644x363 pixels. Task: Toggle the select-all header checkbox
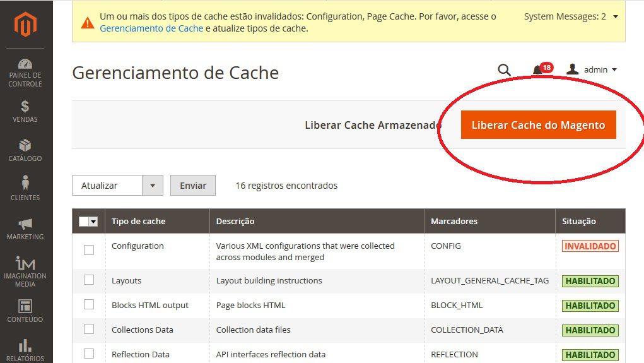click(84, 222)
